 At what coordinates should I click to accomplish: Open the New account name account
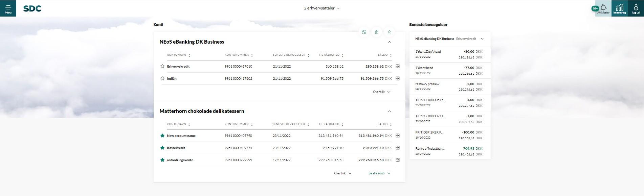tap(181, 136)
